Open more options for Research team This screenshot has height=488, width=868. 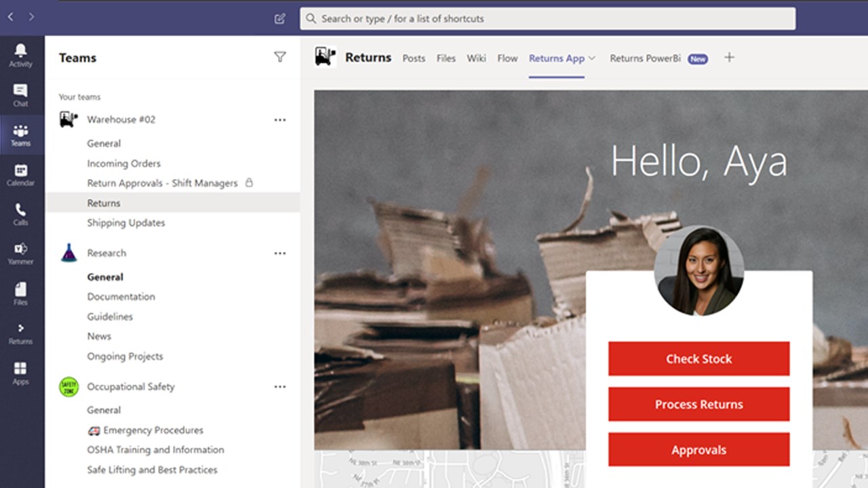tap(280, 253)
